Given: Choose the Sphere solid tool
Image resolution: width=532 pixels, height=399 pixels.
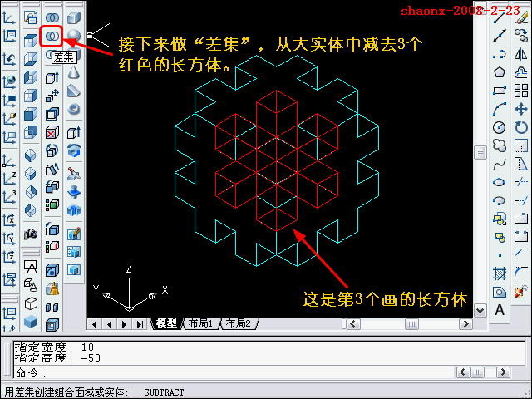Looking at the screenshot, I should (x=74, y=35).
